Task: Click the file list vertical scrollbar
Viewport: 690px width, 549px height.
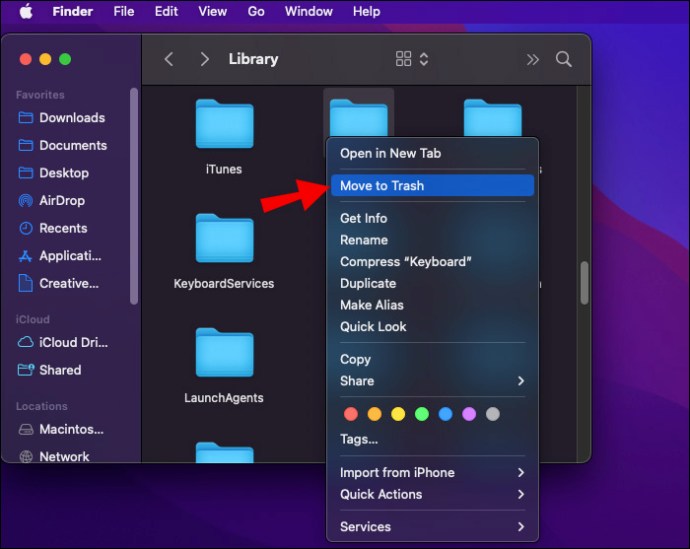Action: pyautogui.click(x=584, y=283)
